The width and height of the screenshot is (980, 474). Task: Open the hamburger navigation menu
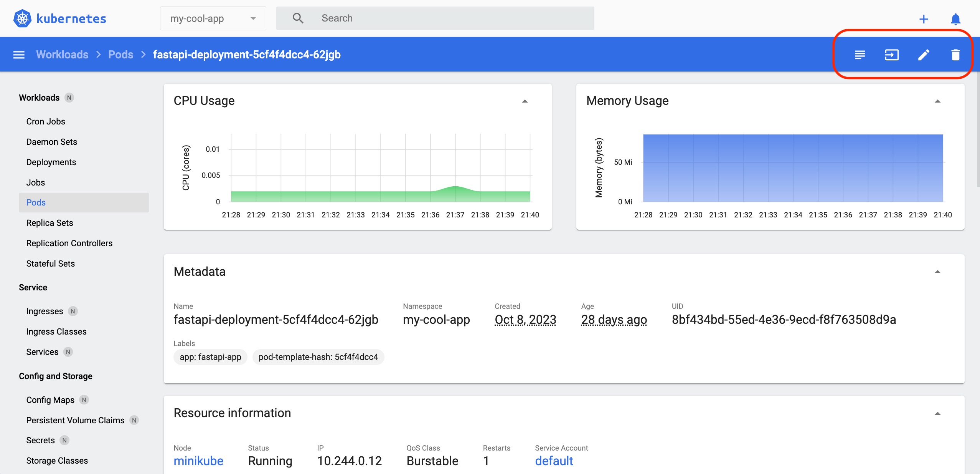19,55
